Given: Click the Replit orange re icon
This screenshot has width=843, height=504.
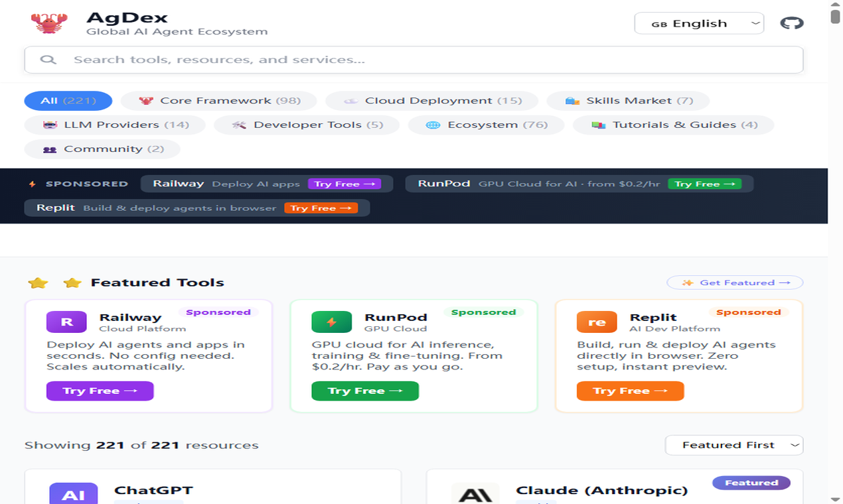Looking at the screenshot, I should 597,322.
